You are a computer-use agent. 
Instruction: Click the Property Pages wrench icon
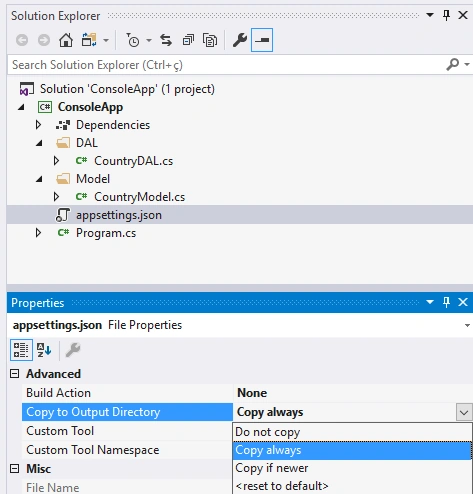pos(73,350)
